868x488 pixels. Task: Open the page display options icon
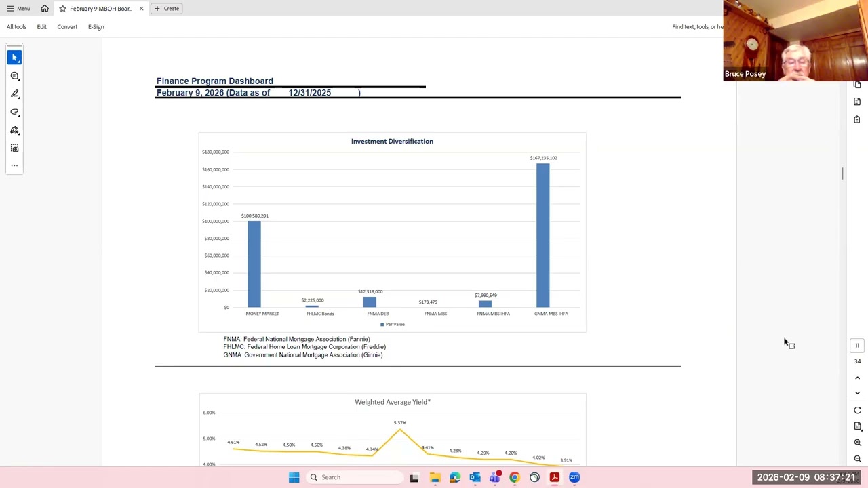pos(857,426)
